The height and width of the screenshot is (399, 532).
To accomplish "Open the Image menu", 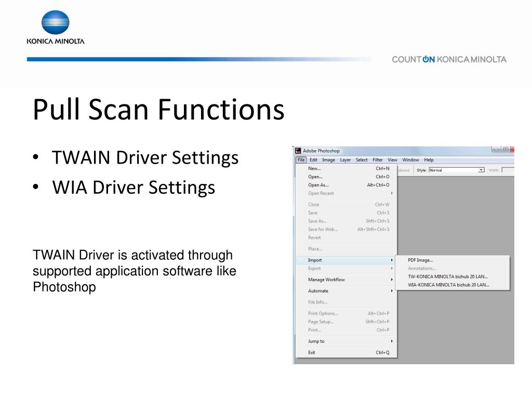I will [x=328, y=160].
